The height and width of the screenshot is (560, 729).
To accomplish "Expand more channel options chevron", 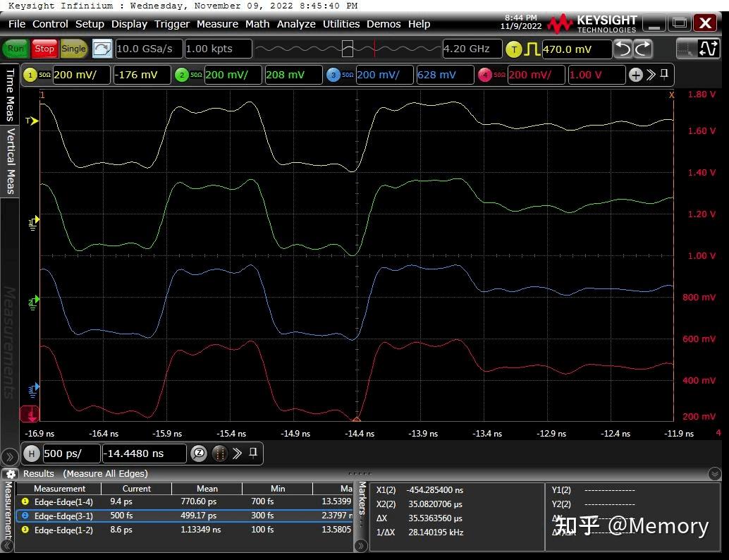I will [651, 75].
